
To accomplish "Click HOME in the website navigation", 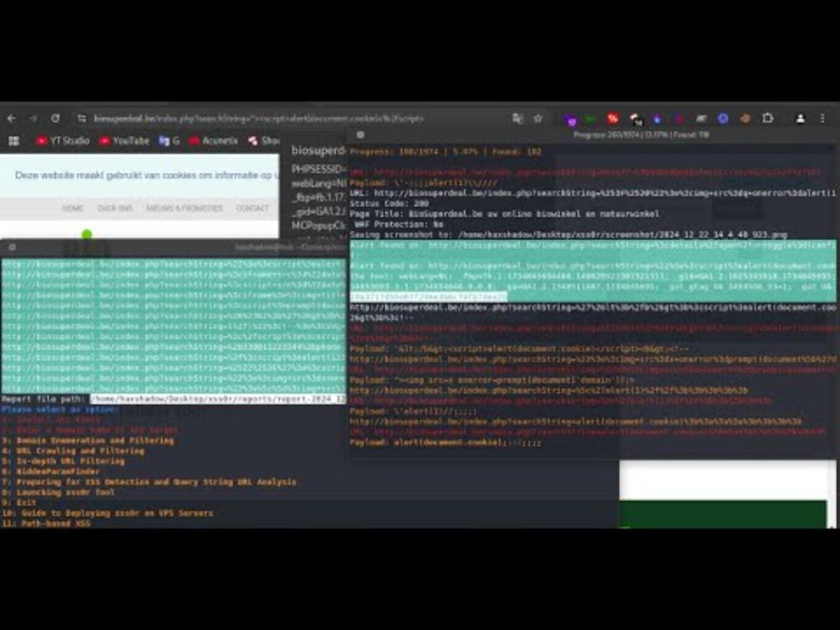I will coord(73,207).
